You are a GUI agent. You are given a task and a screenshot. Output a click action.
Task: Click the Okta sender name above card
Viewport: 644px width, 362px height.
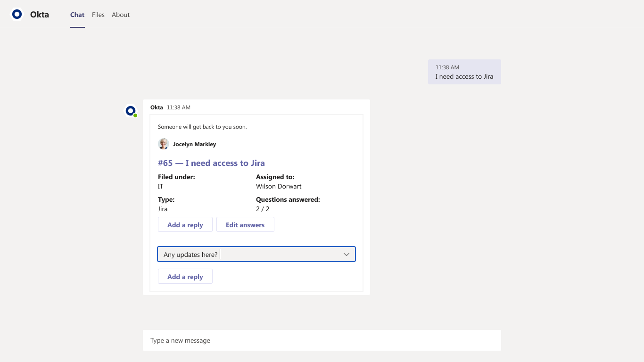click(157, 107)
